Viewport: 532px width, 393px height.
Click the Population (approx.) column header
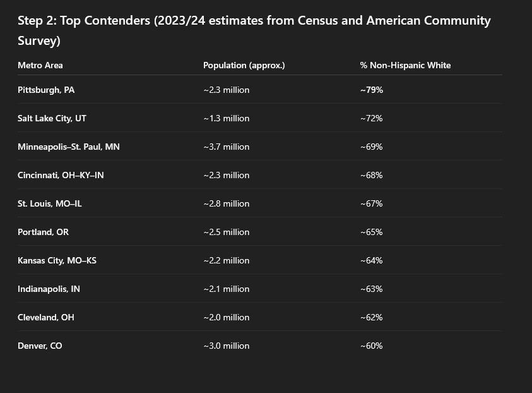tap(244, 65)
